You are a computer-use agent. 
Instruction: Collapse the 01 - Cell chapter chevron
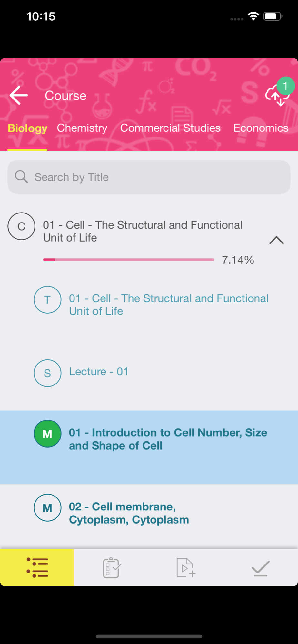coord(276,240)
